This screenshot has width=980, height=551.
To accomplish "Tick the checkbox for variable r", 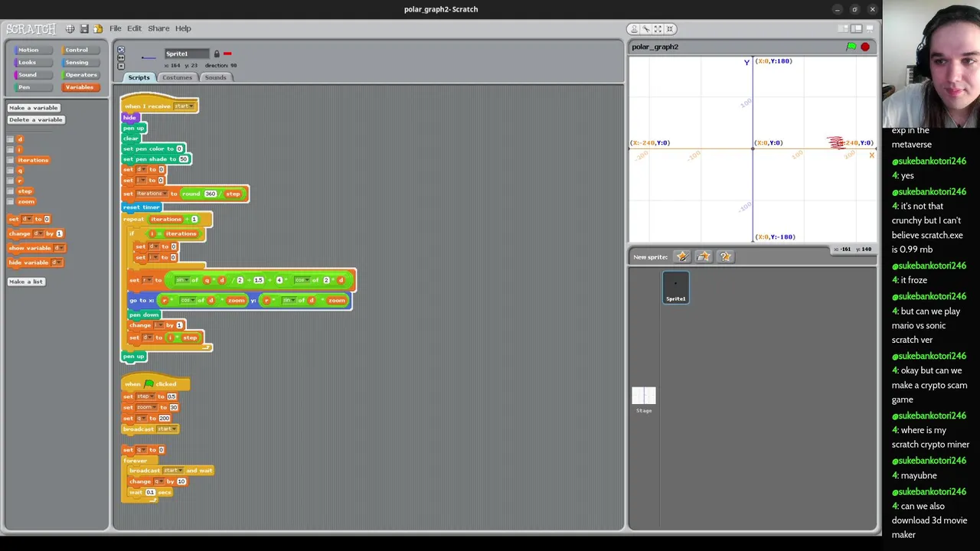I will [10, 181].
